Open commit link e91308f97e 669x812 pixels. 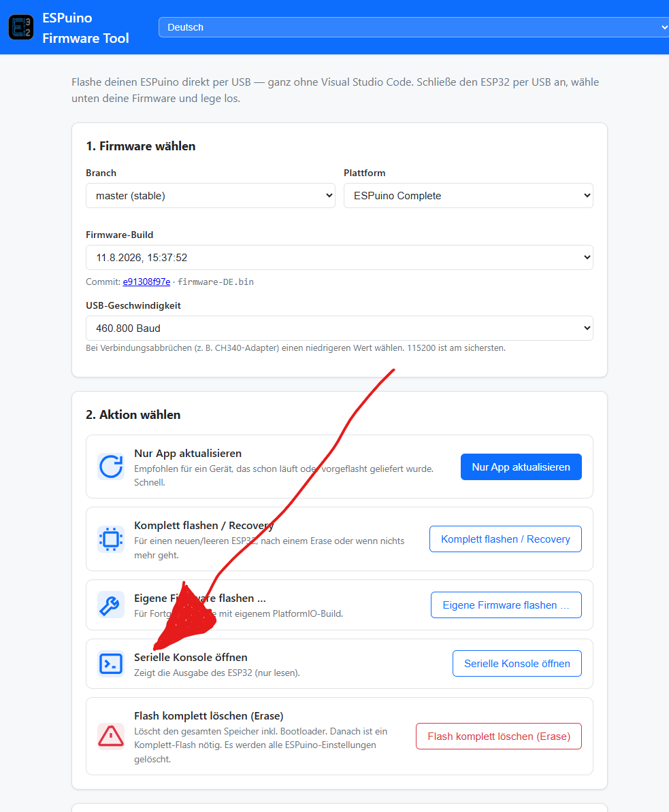146,282
